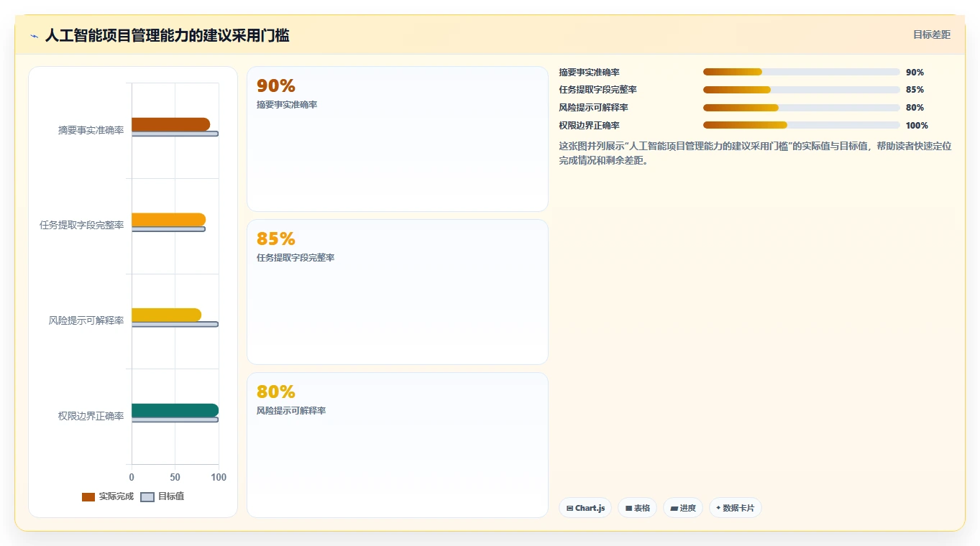980x546 pixels.
Task: Click the 80% value at the progress row's end
Action: click(915, 108)
